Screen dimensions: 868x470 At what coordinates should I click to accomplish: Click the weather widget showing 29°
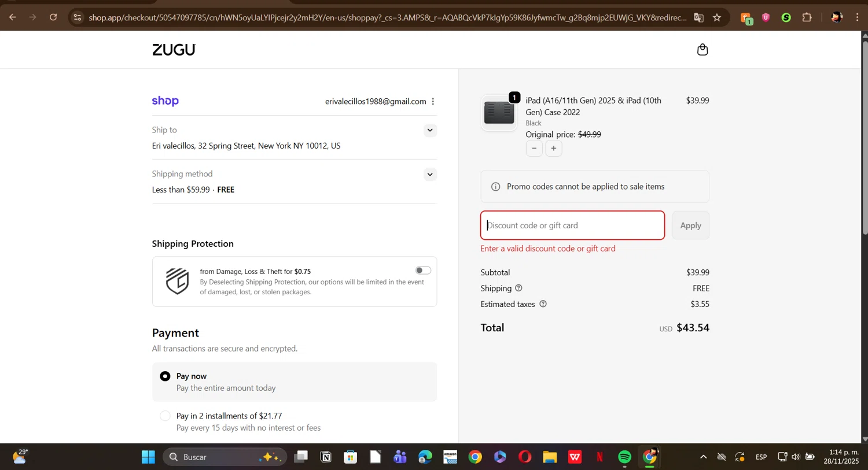tap(20, 457)
